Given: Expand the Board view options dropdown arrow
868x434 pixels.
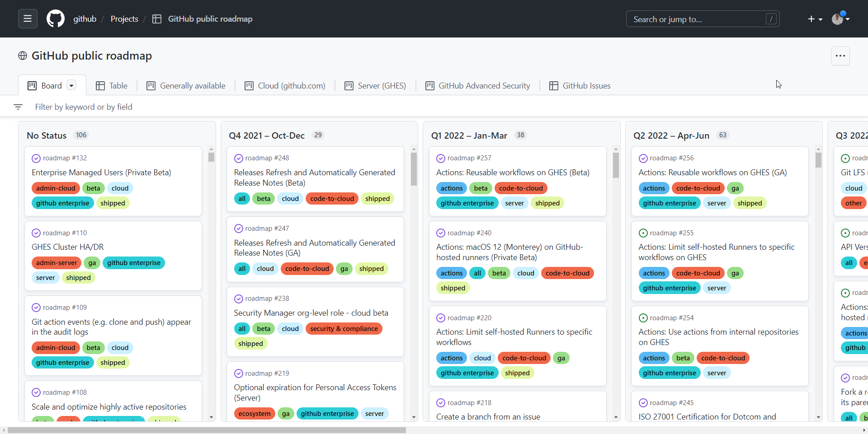Looking at the screenshot, I should 71,85.
